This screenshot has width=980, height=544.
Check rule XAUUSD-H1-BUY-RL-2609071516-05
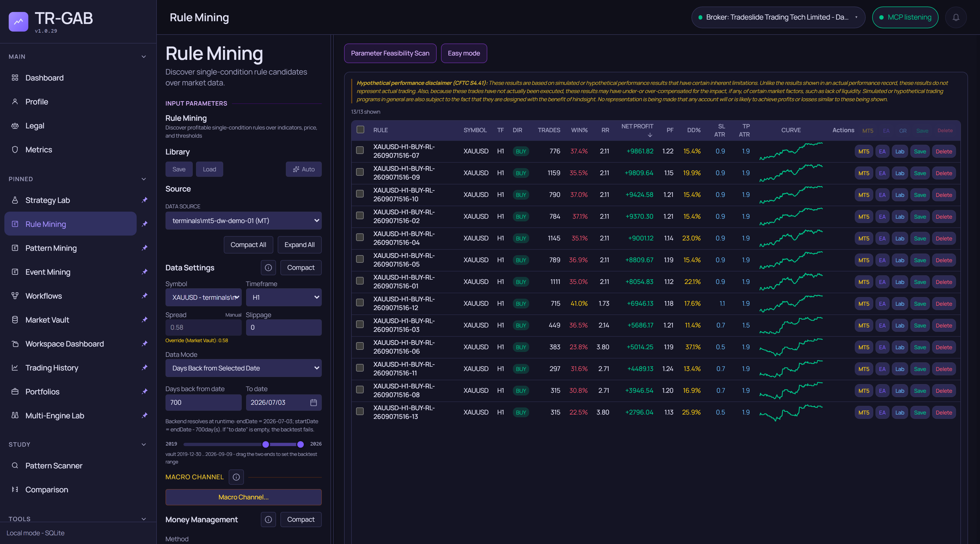tap(360, 259)
